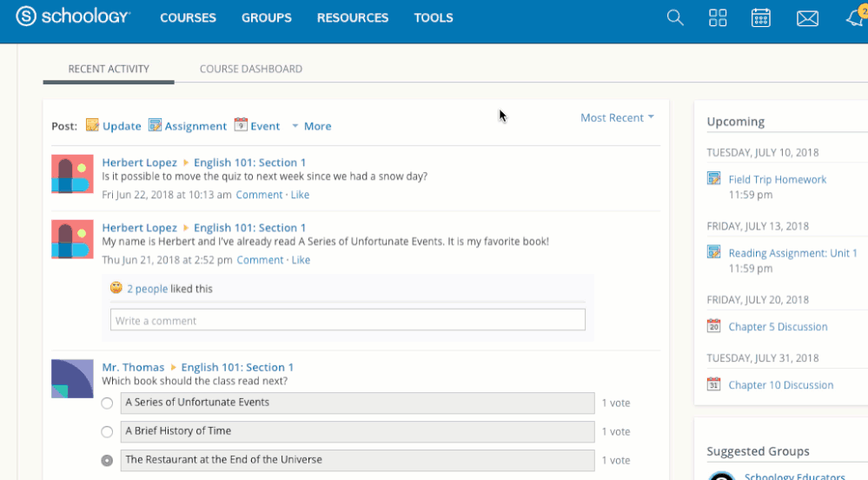This screenshot has height=480, width=868.
Task: Click the Event post link
Action: 265,126
